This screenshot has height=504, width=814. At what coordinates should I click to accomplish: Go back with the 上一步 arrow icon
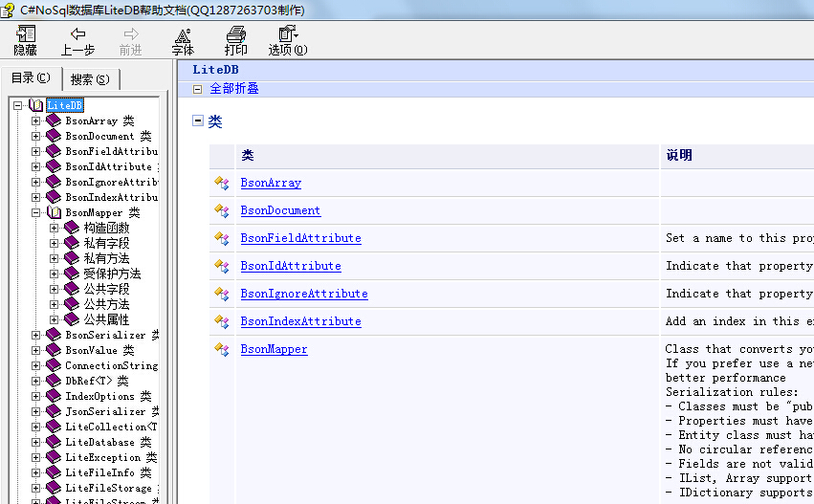click(x=77, y=34)
